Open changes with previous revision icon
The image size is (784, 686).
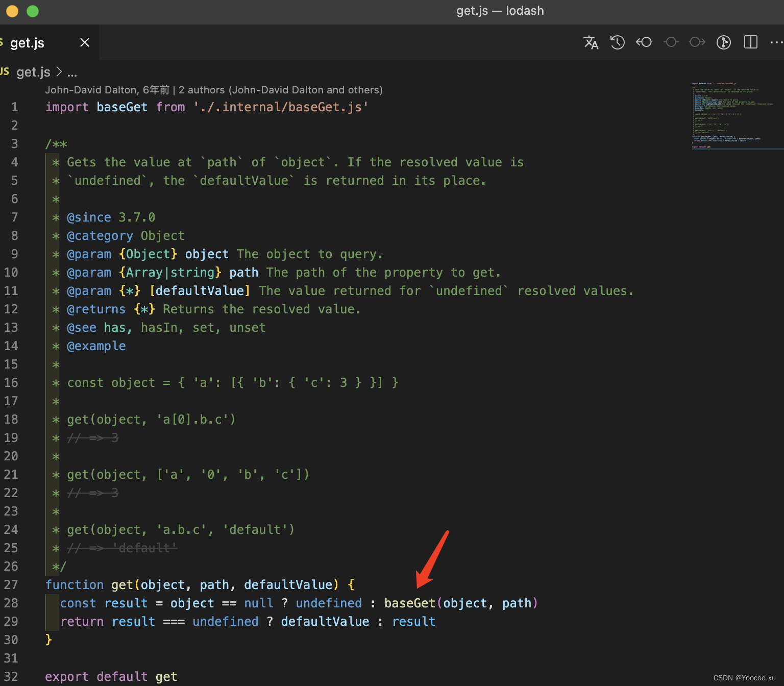[x=644, y=42]
